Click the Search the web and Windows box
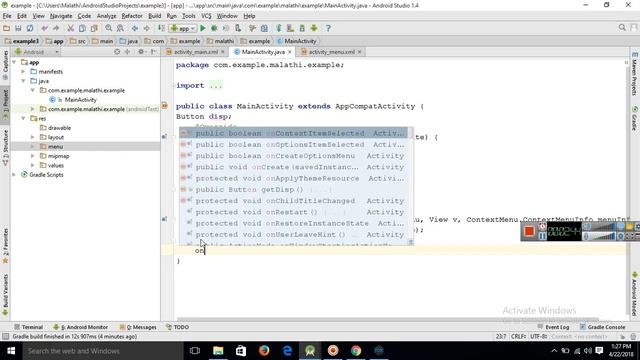This screenshot has height=360, width=640. tap(102, 351)
